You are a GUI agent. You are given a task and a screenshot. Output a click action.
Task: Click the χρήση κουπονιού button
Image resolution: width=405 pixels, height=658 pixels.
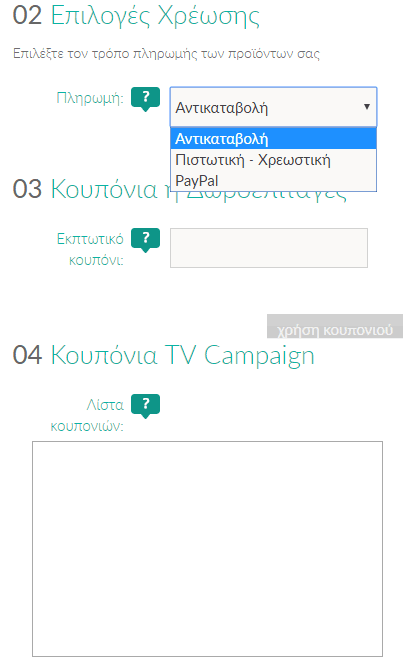334,326
